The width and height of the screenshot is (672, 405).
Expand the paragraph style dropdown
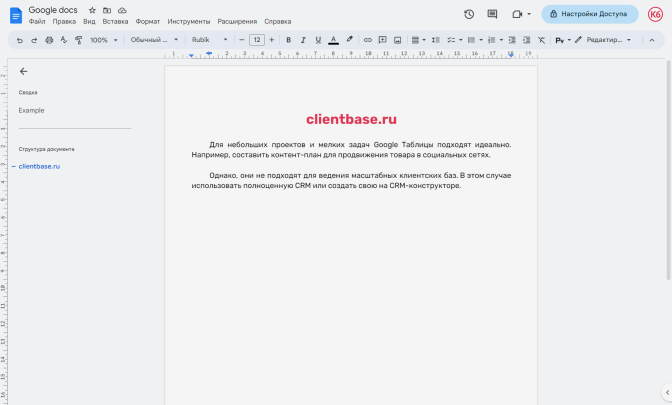(x=153, y=40)
